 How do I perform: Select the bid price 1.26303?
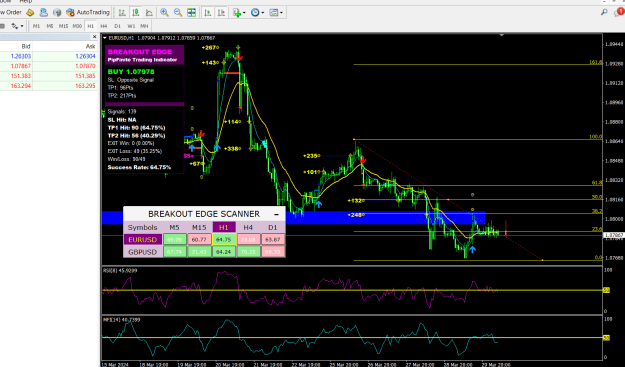[21, 57]
